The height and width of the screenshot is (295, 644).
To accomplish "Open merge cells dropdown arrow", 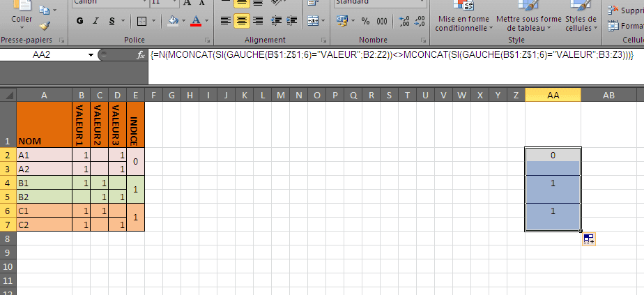I will tap(323, 21).
